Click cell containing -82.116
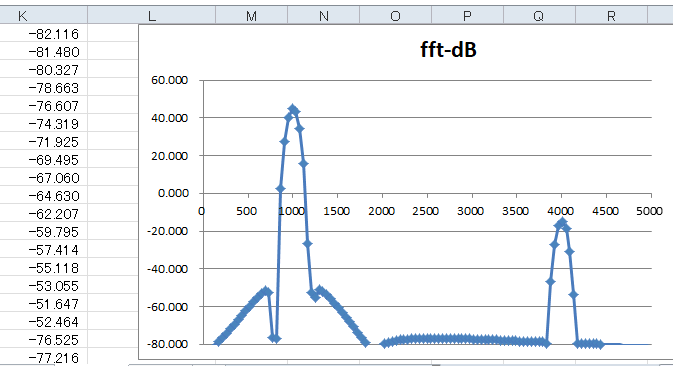 (43, 33)
